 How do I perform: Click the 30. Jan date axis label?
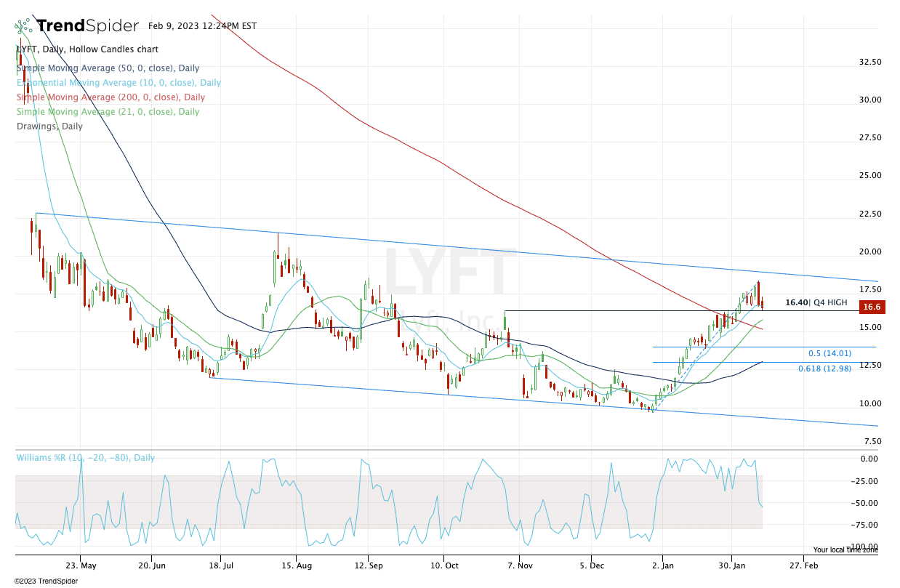tap(731, 565)
